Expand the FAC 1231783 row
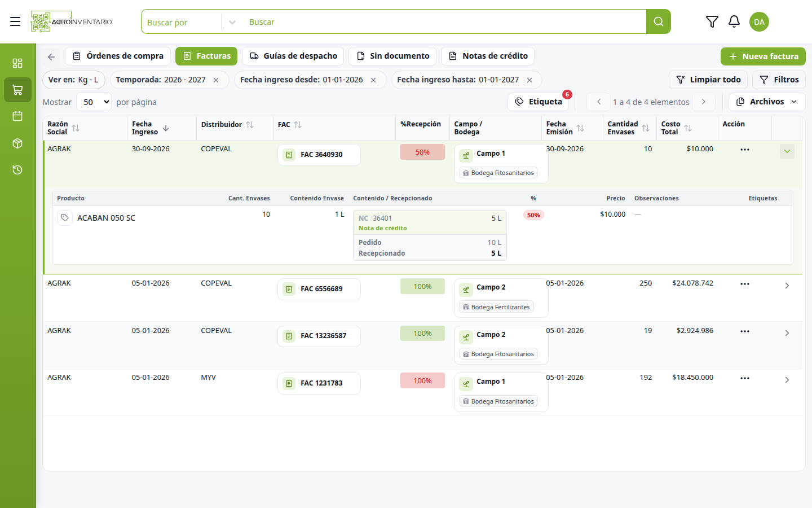Screen dimensions: 812x508 (x=787, y=380)
